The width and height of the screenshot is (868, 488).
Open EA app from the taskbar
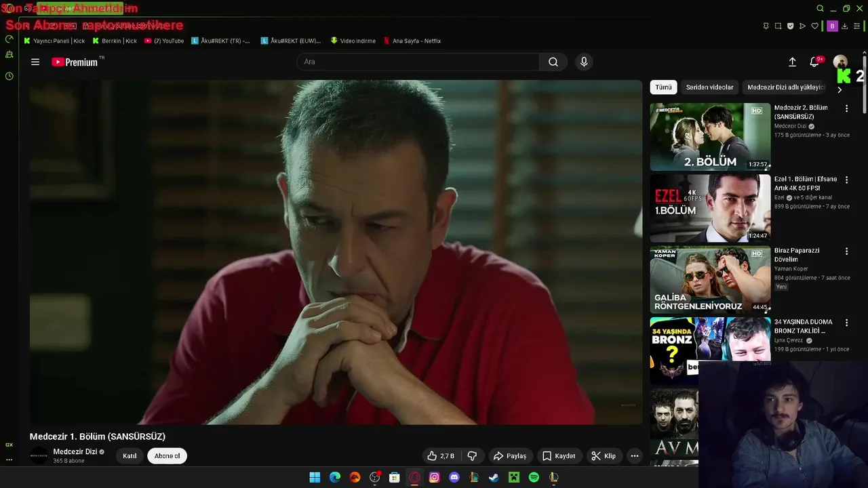(x=355, y=477)
